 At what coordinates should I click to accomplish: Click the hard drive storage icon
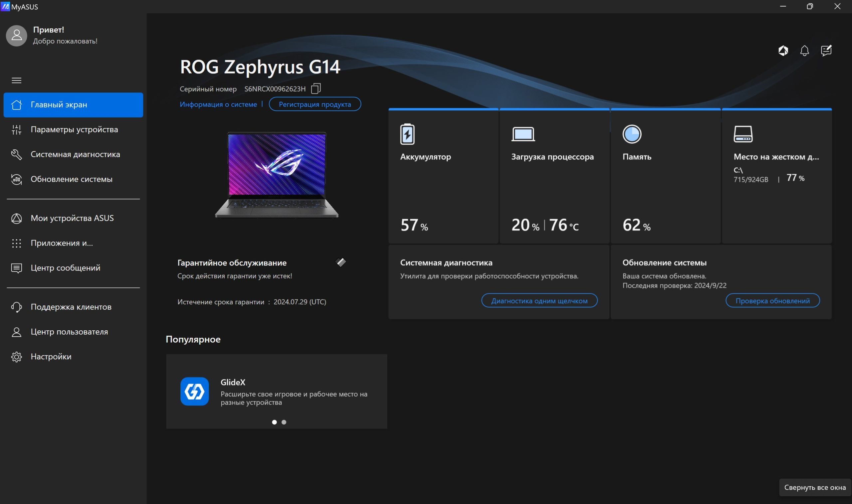pyautogui.click(x=743, y=134)
